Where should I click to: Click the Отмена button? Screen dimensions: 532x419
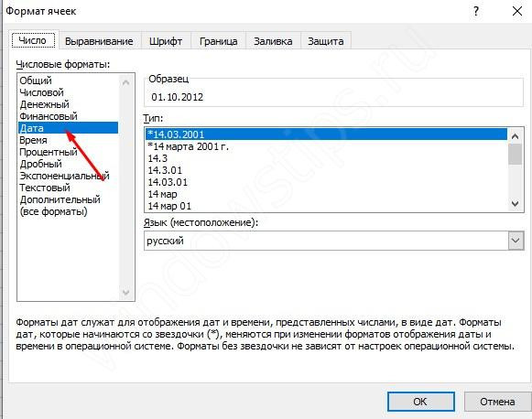coord(497,402)
